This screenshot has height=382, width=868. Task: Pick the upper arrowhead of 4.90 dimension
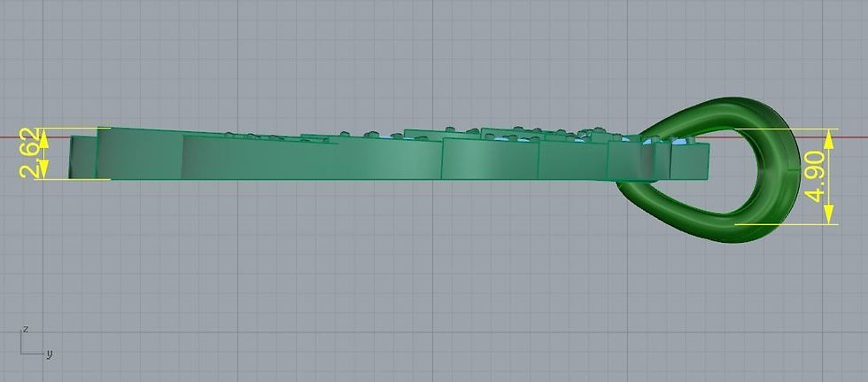tap(829, 139)
